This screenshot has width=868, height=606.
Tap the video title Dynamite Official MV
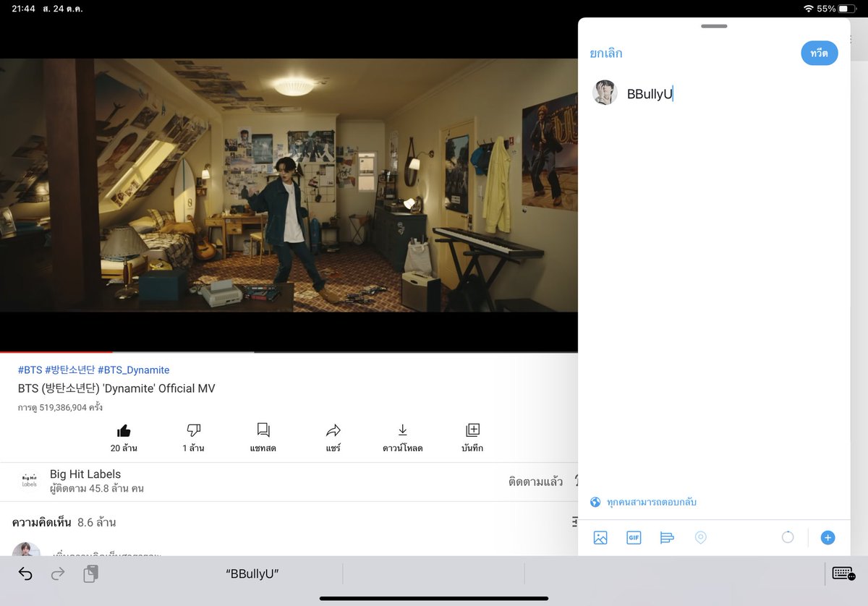pos(116,388)
